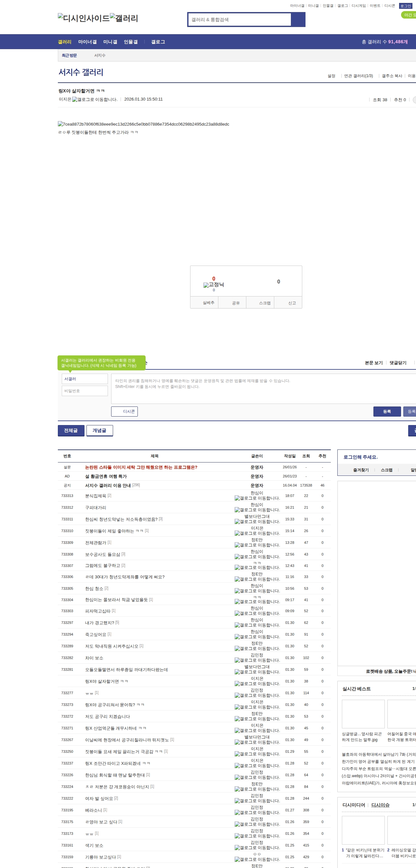
Task: Collapse comments with 댓글닫기
Action: point(398,363)
